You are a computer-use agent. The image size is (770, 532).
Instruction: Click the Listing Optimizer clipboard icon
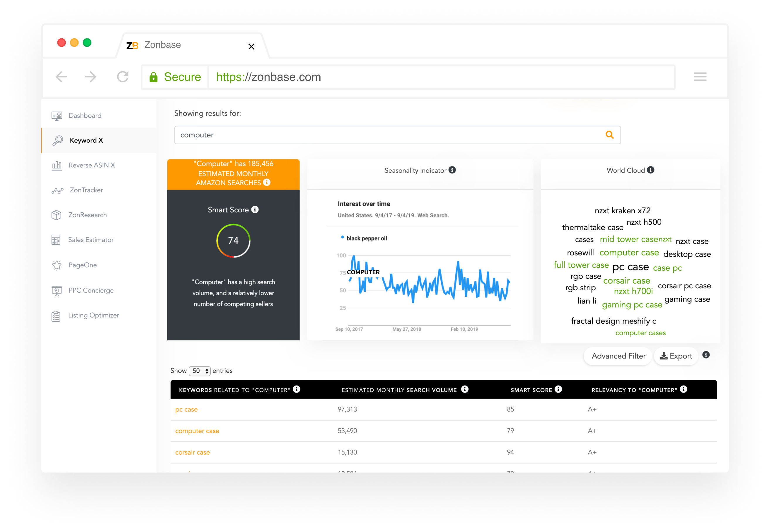tap(56, 316)
